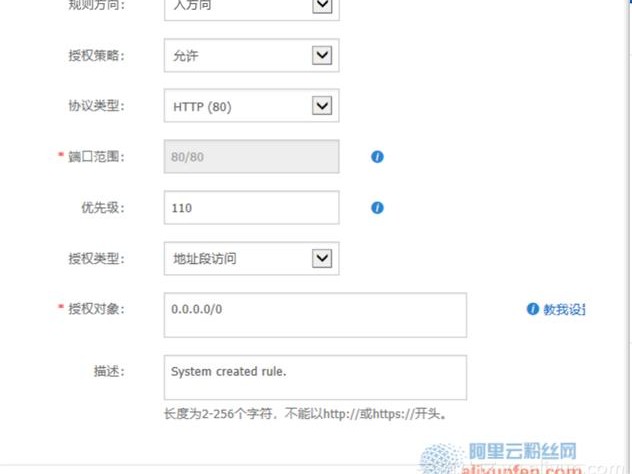Click the disabled port range field 80/80
The width and height of the screenshot is (632, 474).
tap(252, 156)
